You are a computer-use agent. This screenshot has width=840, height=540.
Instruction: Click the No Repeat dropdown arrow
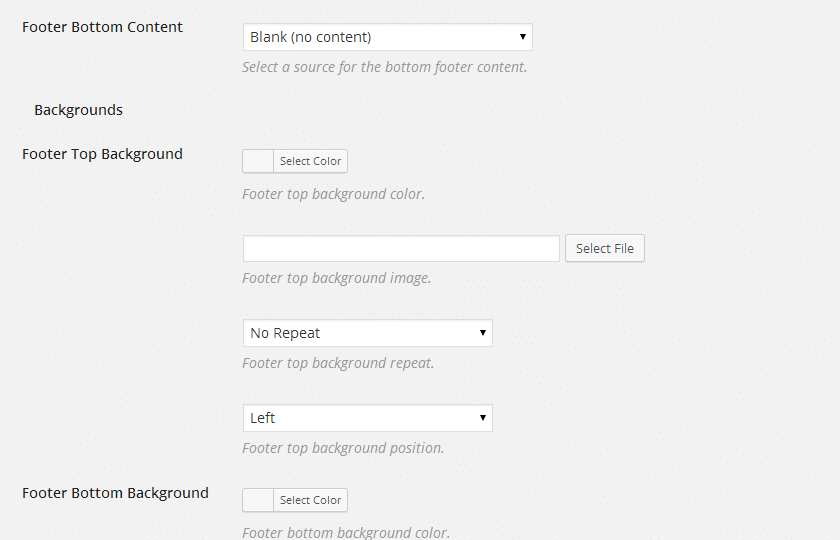pyautogui.click(x=483, y=333)
